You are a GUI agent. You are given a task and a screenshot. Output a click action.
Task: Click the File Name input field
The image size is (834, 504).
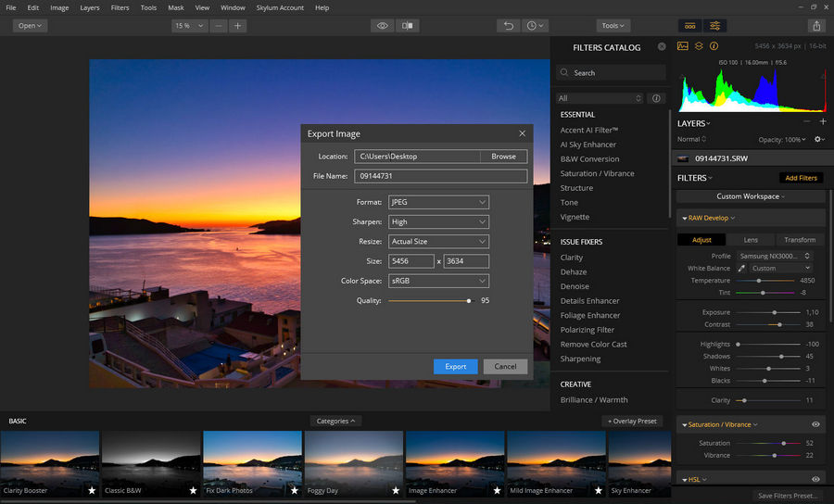pyautogui.click(x=441, y=176)
